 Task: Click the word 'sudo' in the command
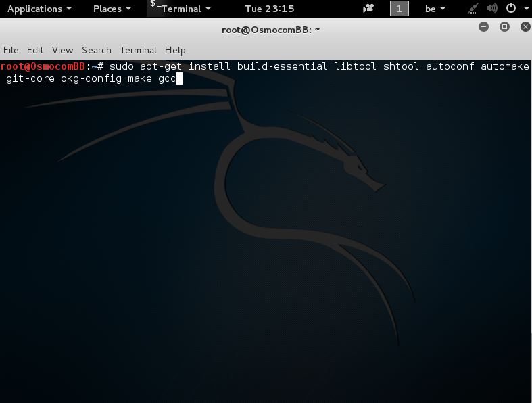122,66
